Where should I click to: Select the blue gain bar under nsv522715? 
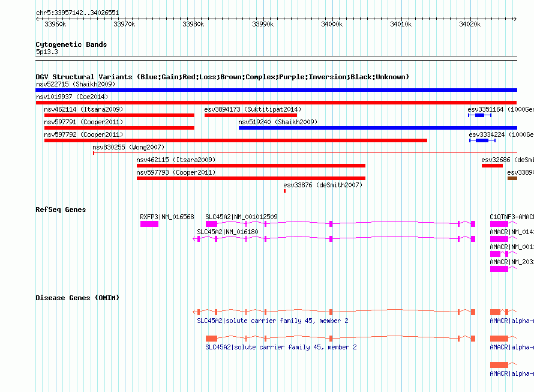pos(276,90)
